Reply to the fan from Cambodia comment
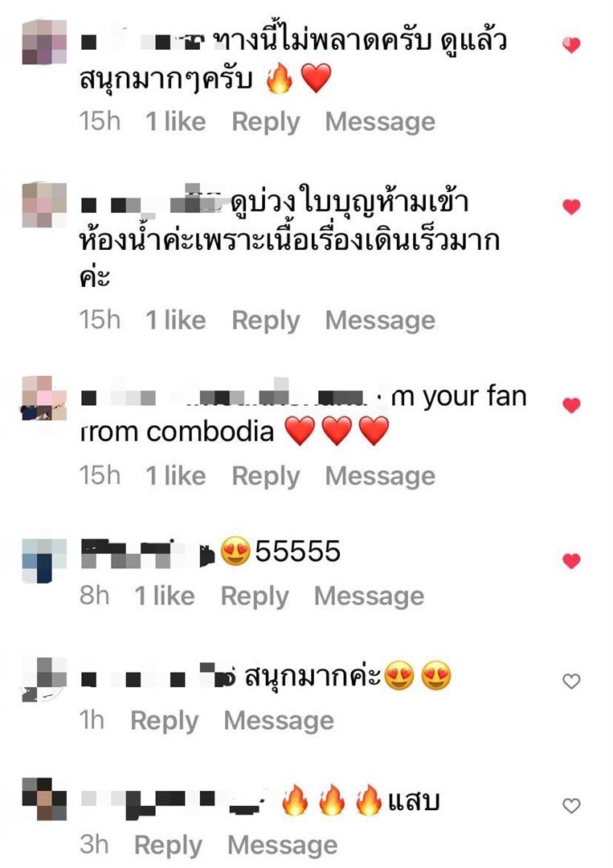Screen dimensions: 613x868 [266, 476]
